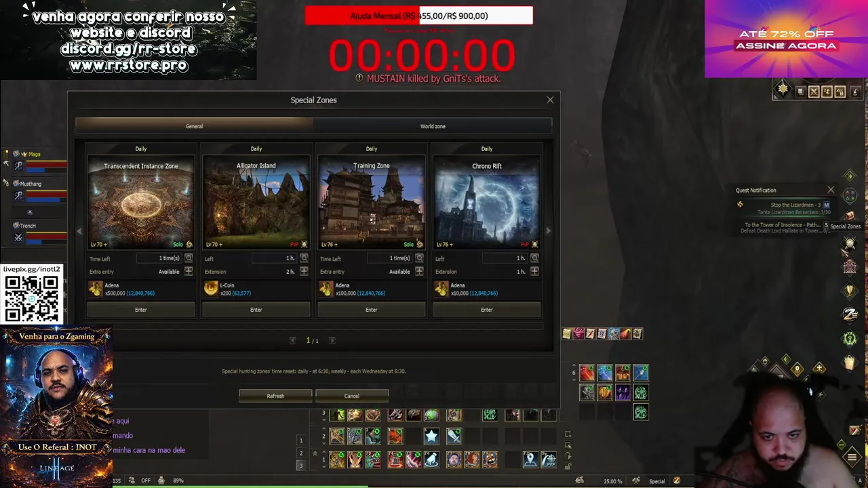This screenshot has width=868, height=488.
Task: Switch to shortcut bar page 1
Action: point(301,441)
